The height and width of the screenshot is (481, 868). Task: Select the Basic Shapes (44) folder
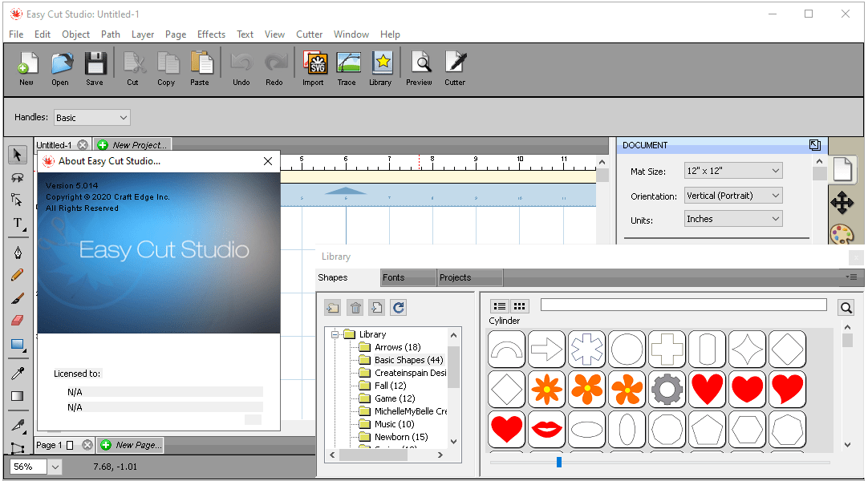(x=408, y=360)
